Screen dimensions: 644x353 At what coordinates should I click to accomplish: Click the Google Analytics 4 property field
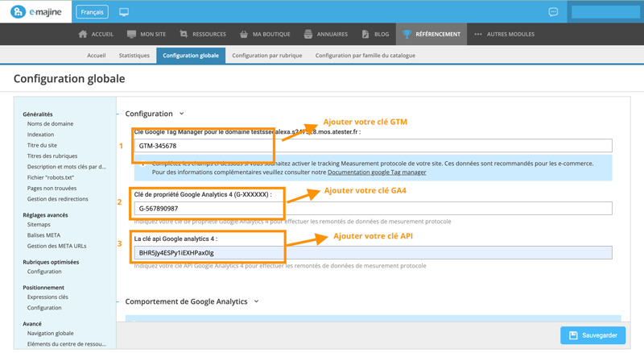(x=373, y=208)
